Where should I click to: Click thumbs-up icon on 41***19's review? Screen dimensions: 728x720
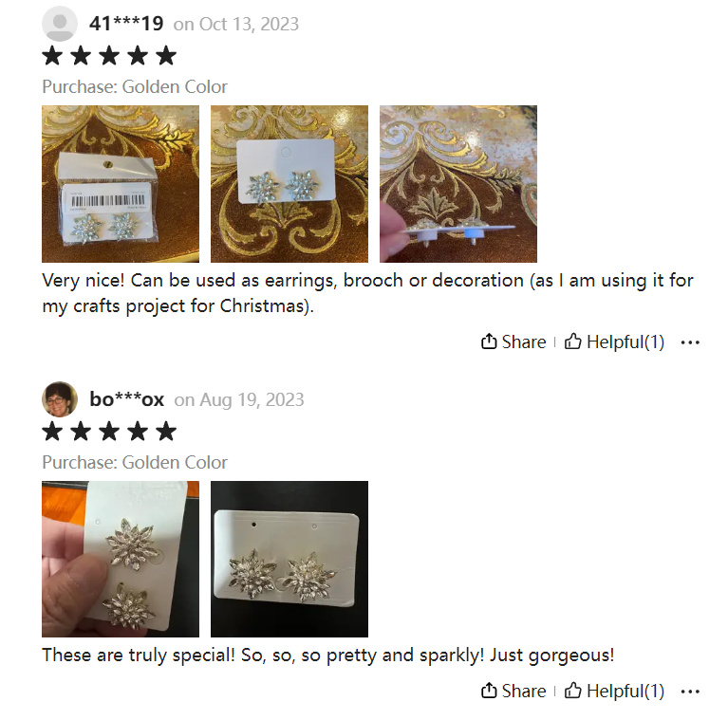tap(572, 342)
